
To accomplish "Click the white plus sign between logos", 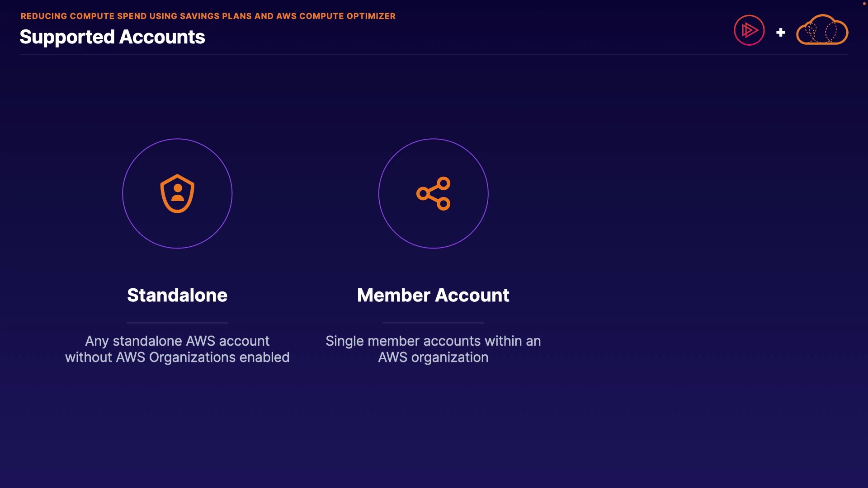I will point(780,33).
